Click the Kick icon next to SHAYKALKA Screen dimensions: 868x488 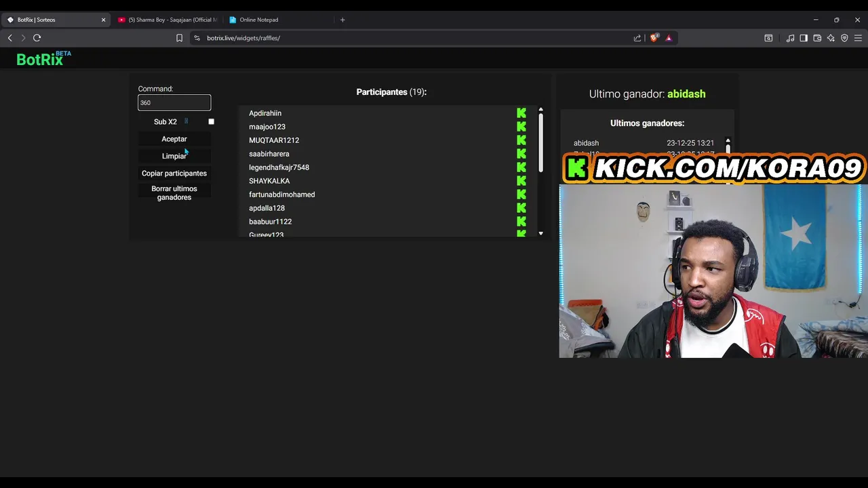click(521, 181)
